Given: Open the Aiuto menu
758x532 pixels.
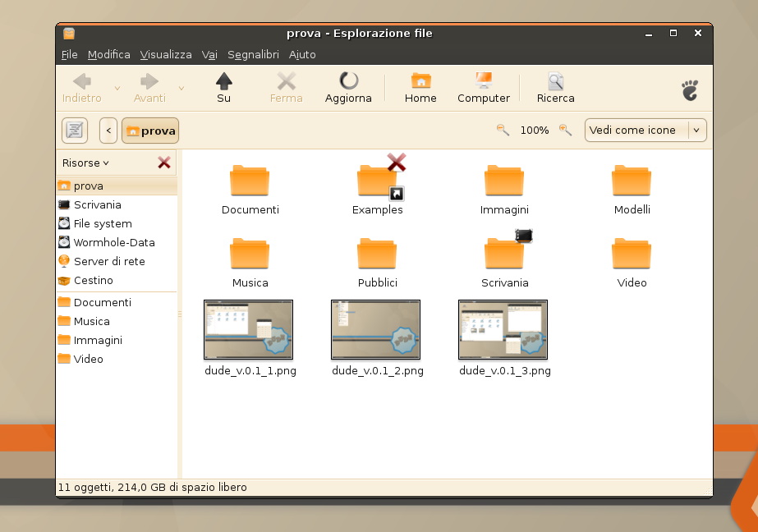Looking at the screenshot, I should (x=302, y=55).
